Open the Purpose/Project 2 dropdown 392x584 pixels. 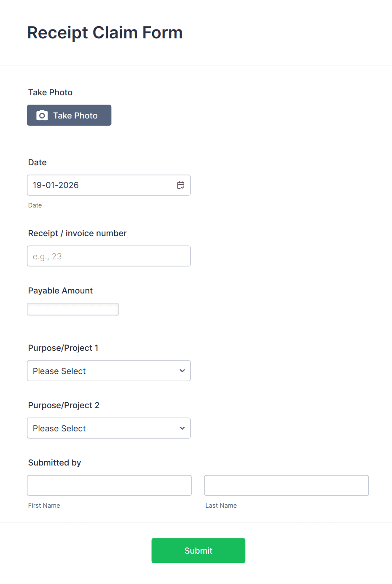tap(109, 428)
